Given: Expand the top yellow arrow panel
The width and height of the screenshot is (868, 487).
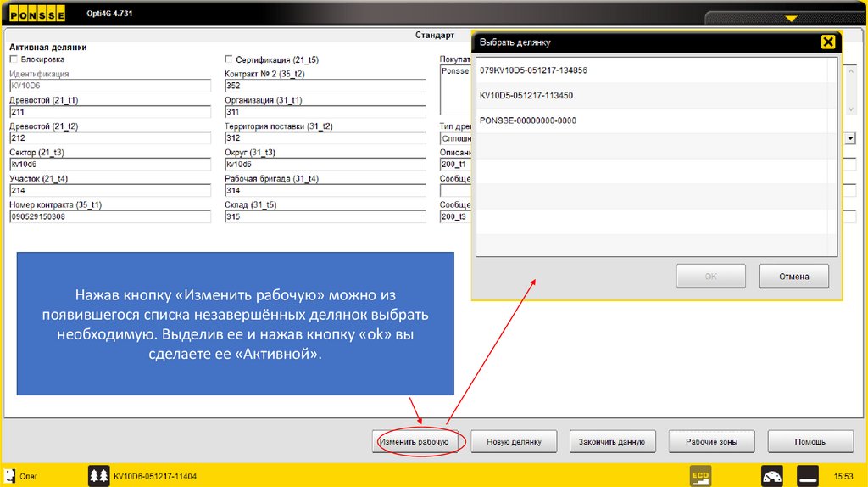Looking at the screenshot, I should 791,19.
